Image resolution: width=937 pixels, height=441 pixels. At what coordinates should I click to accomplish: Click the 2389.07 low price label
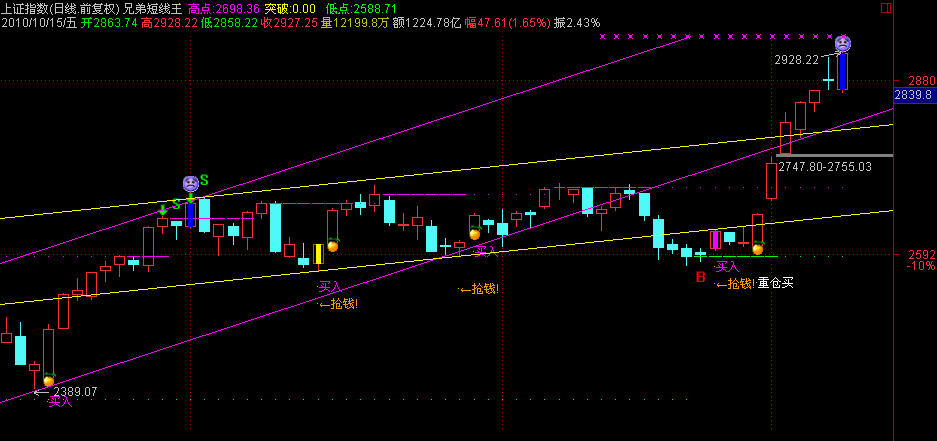(75, 392)
